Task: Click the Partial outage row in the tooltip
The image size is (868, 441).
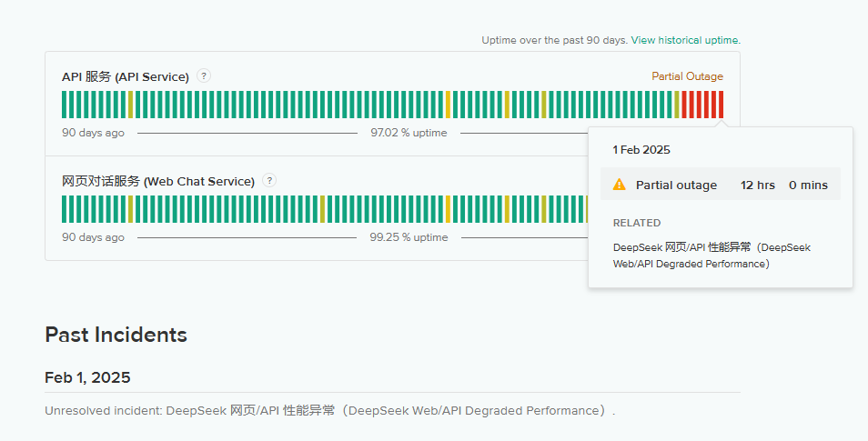Action: click(x=721, y=185)
